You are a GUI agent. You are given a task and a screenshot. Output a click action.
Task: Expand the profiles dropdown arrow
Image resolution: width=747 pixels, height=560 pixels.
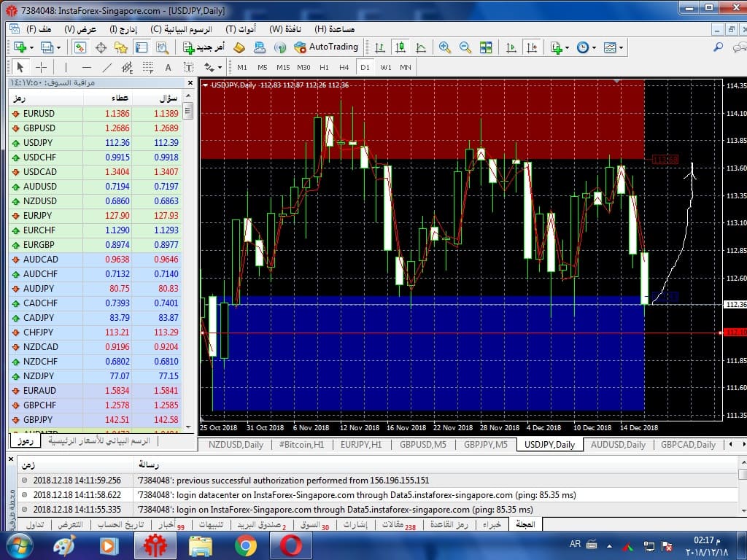click(58, 47)
